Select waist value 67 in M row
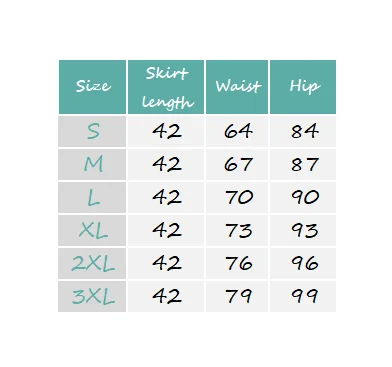This screenshot has width=392, height=367. (x=237, y=164)
